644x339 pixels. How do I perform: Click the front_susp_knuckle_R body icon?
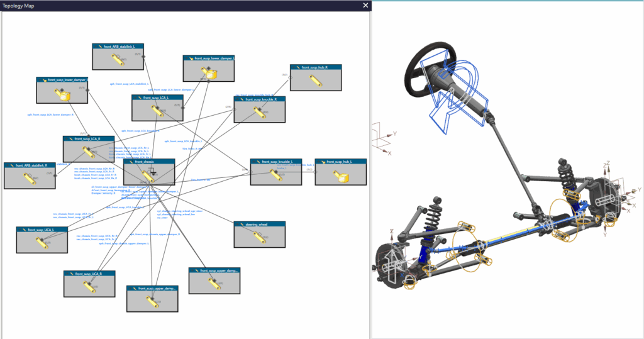click(259, 112)
